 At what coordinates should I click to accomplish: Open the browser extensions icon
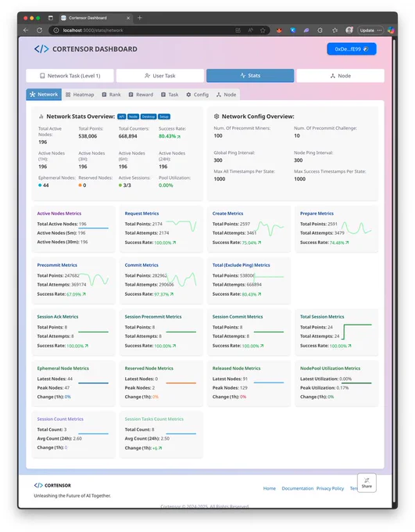(x=320, y=31)
